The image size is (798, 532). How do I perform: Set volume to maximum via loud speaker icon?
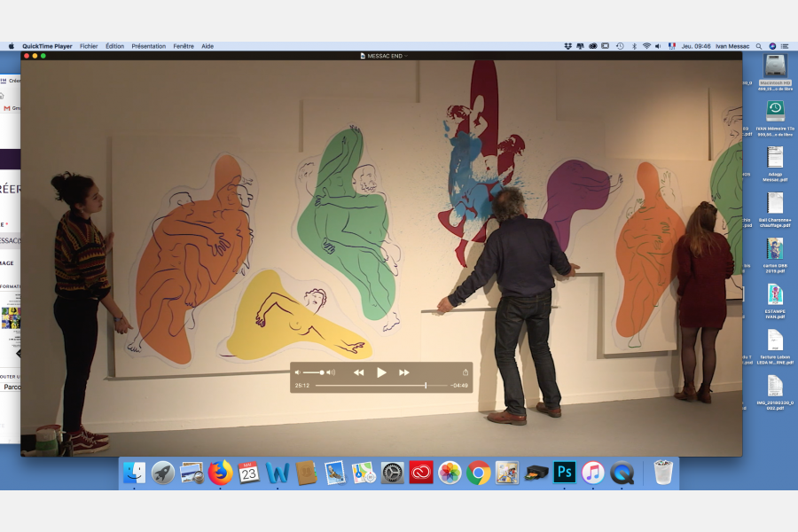click(332, 372)
